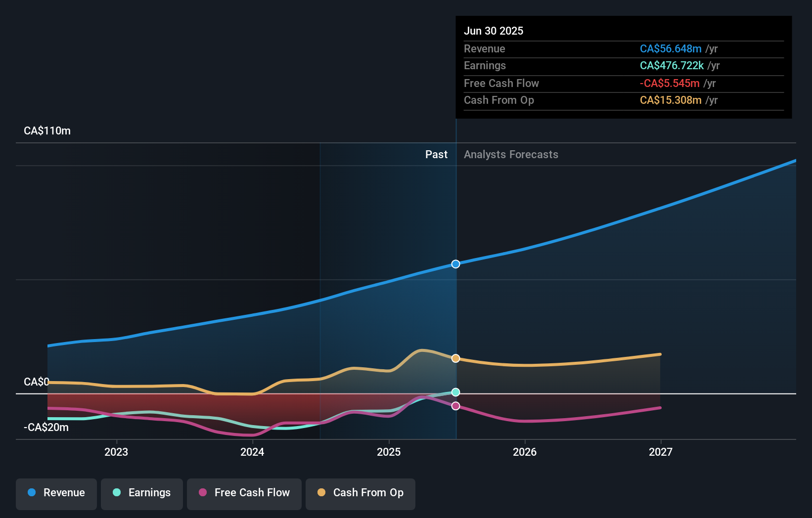
Task: Expand the Cash From Op legend chip
Action: pos(361,494)
